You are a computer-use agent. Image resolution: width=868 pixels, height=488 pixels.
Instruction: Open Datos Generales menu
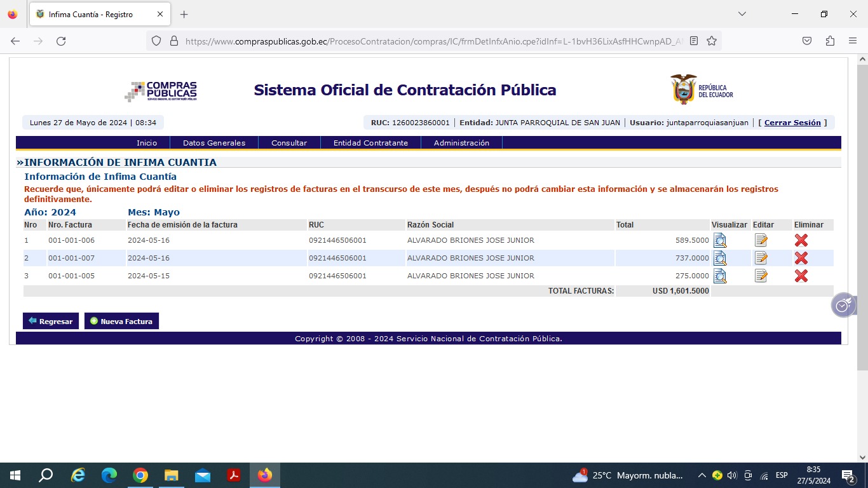click(x=214, y=143)
